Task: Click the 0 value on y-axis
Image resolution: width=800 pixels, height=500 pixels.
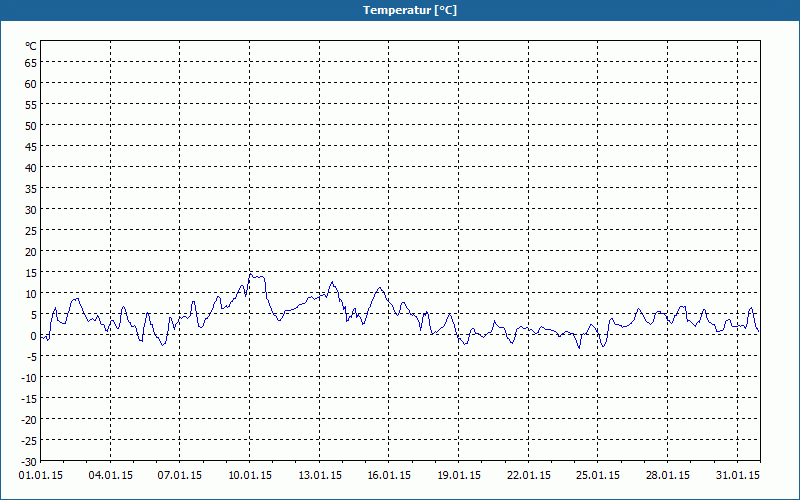Action: (33, 335)
